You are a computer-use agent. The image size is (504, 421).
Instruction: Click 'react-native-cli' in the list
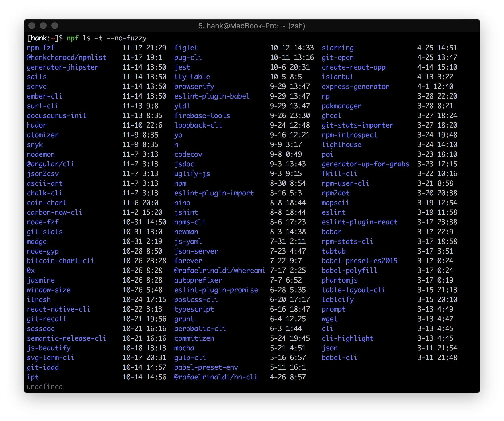pos(58,309)
